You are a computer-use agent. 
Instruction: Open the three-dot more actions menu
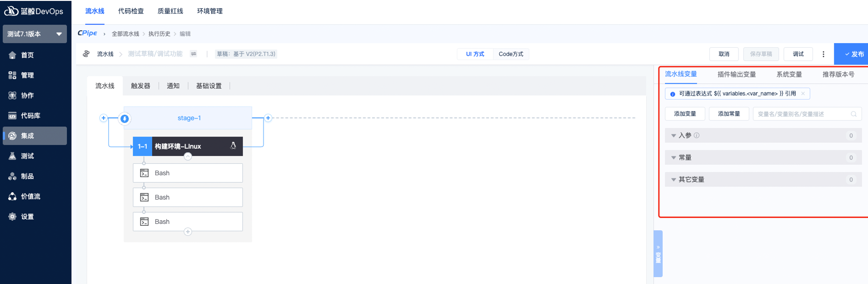click(x=823, y=54)
